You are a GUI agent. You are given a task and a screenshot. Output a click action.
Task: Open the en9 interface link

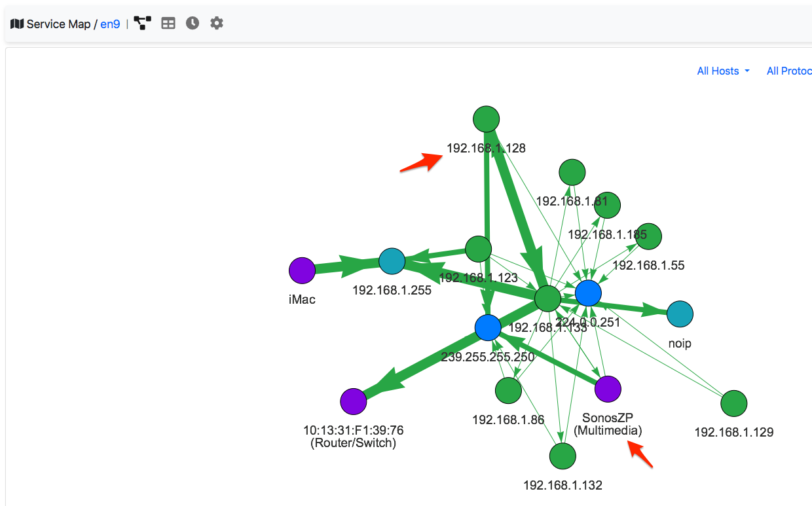tap(109, 24)
